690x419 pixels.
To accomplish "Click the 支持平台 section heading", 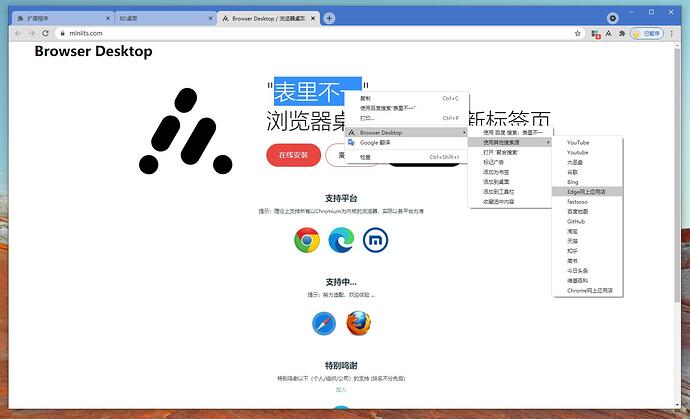I will [x=341, y=198].
